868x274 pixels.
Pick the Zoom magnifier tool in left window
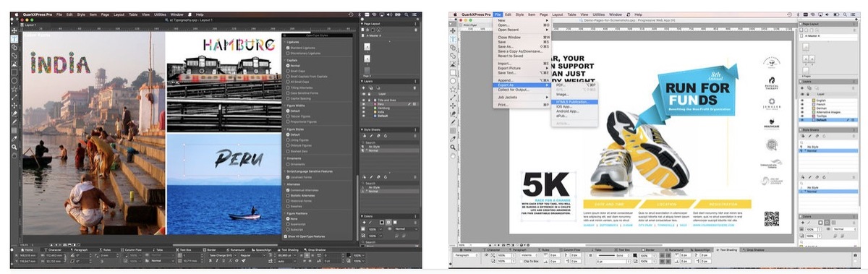[14, 147]
